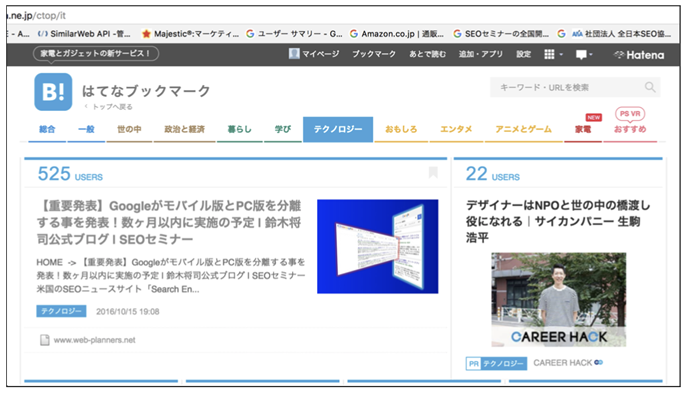Open the Amazon.co.jp bookmark
Viewport: 689px width, 398px height.
click(x=397, y=34)
